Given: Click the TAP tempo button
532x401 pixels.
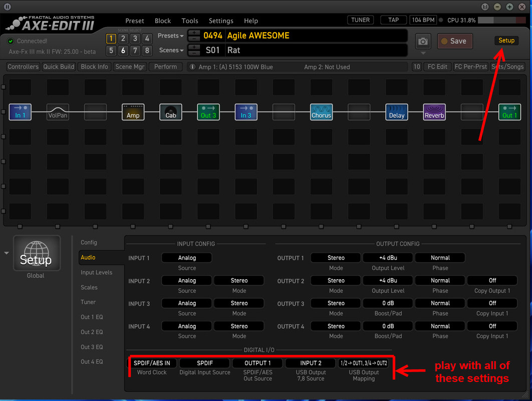Looking at the screenshot, I should 393,20.
